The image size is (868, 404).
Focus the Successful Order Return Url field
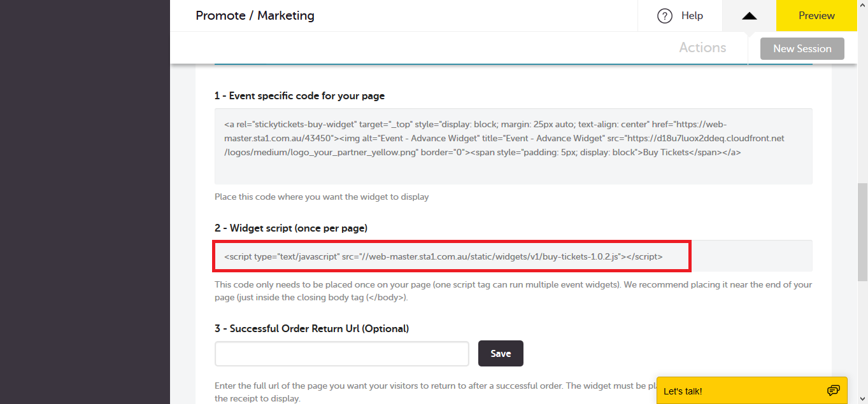coord(342,354)
